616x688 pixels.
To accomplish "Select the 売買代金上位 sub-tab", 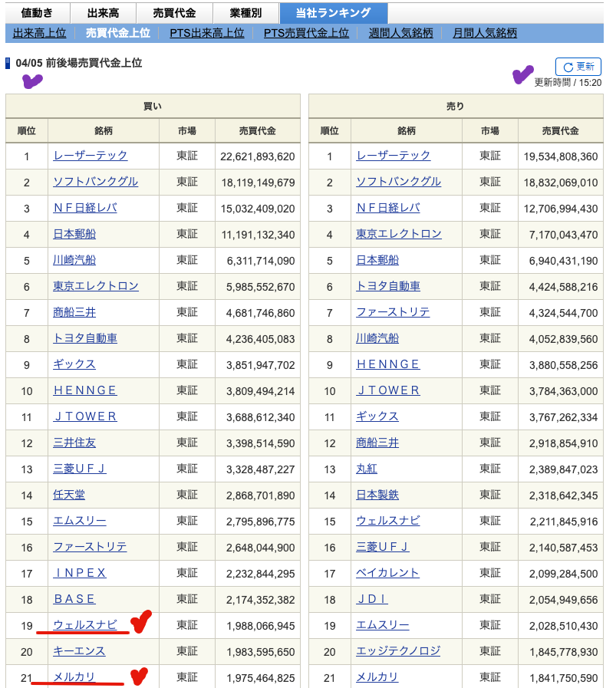I will point(117,33).
